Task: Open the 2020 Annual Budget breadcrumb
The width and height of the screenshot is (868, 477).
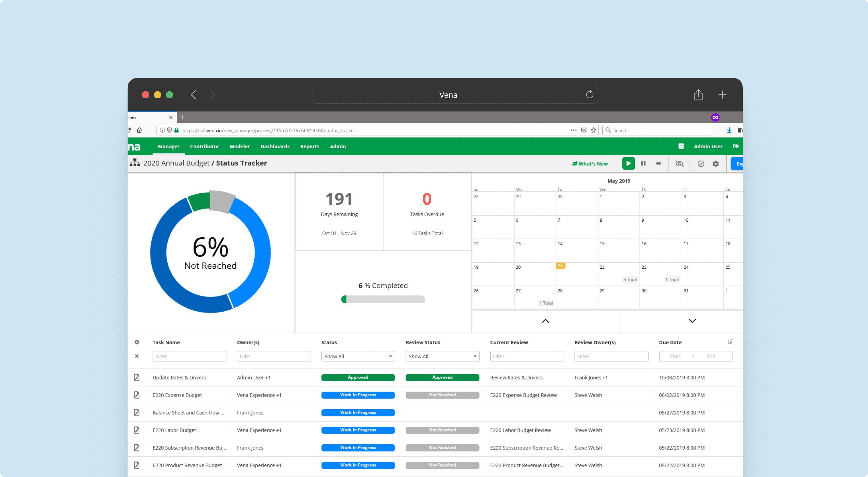Action: (x=176, y=163)
